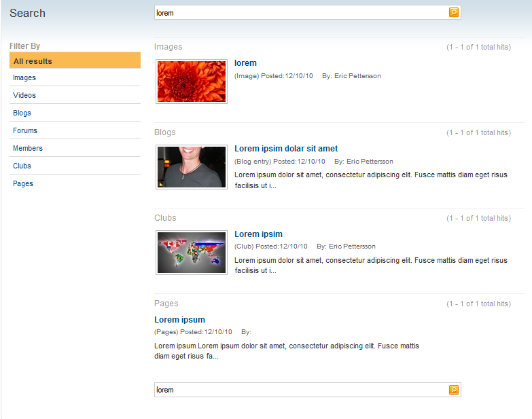Open the red flower image thumbnail
The width and height of the screenshot is (532, 419).
192,81
